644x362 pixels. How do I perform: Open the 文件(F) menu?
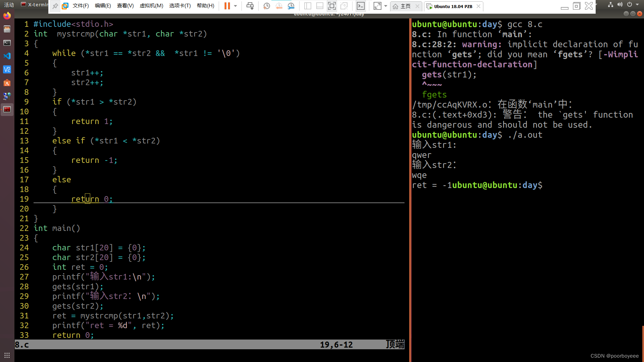[x=80, y=6]
